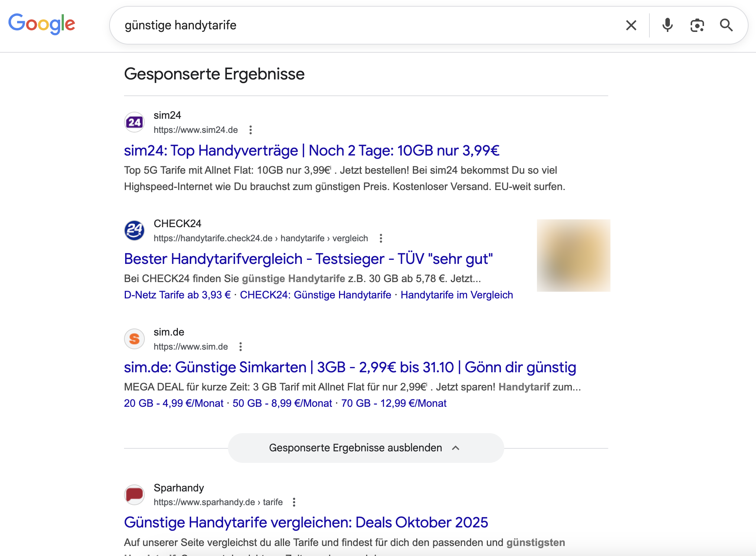Visit the 'D-Netz Tarife ab 3,93 €' sitelink

click(x=177, y=295)
